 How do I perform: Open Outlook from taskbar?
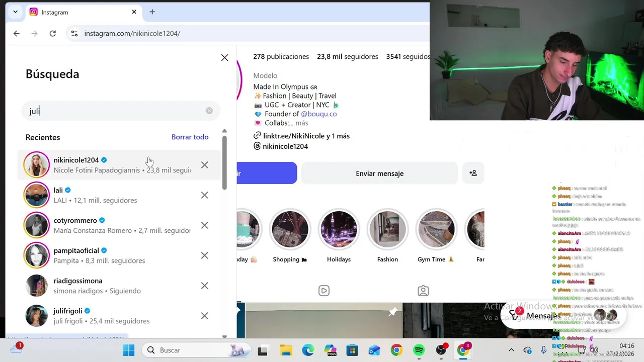(x=374, y=350)
